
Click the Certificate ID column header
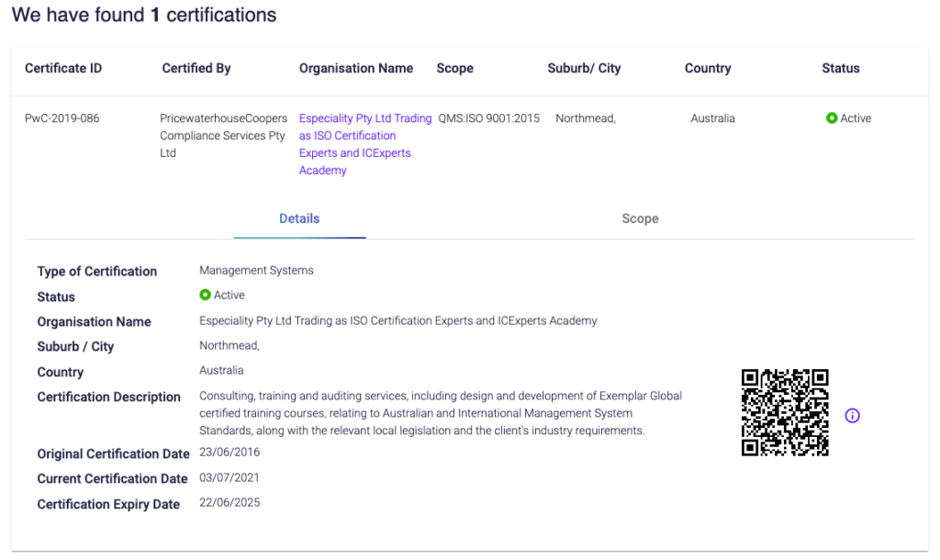[x=63, y=68]
